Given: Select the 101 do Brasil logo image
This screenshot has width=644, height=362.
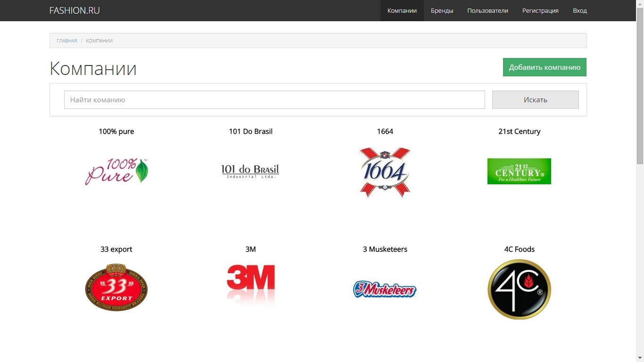Looking at the screenshot, I should (x=250, y=171).
